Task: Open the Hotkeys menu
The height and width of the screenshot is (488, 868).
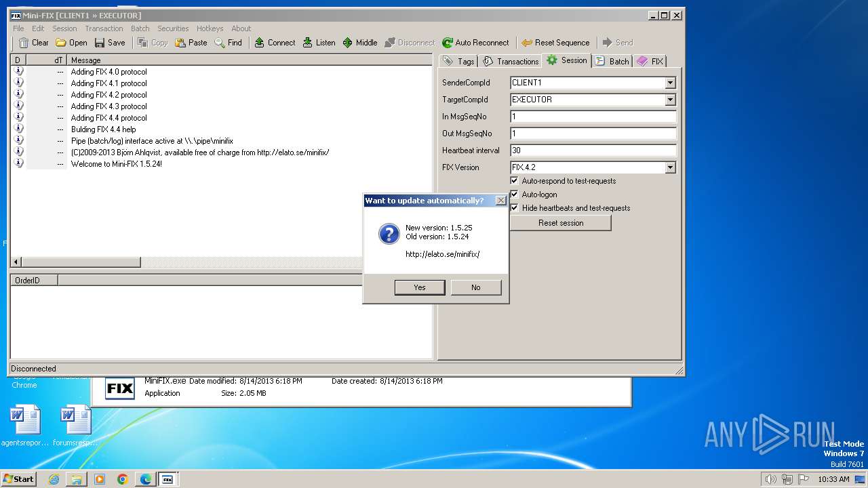Action: tap(210, 28)
